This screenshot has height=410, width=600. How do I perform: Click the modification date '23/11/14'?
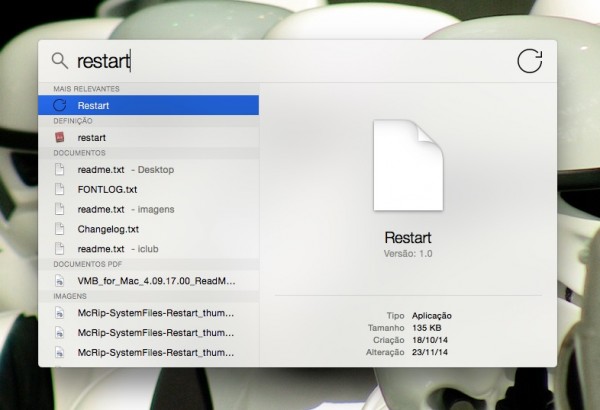(430, 352)
